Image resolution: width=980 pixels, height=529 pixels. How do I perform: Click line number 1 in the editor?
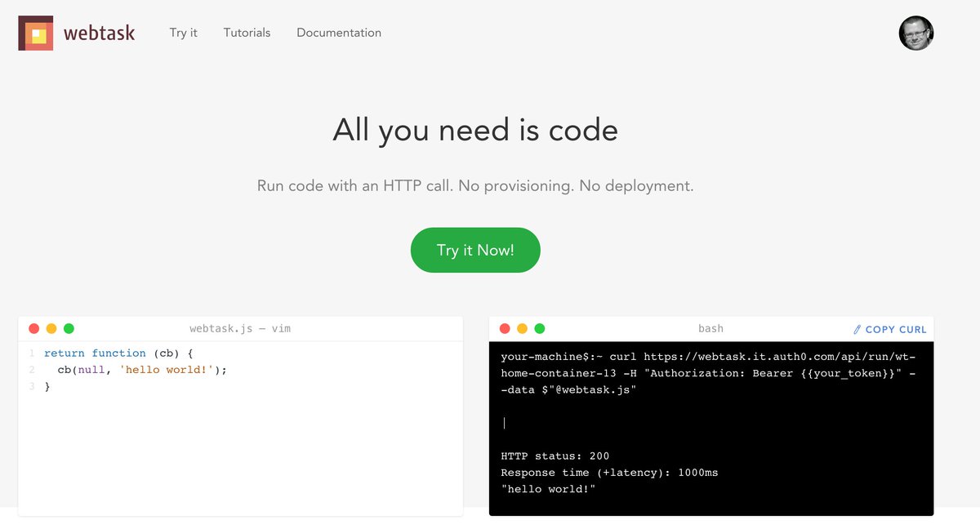31,353
